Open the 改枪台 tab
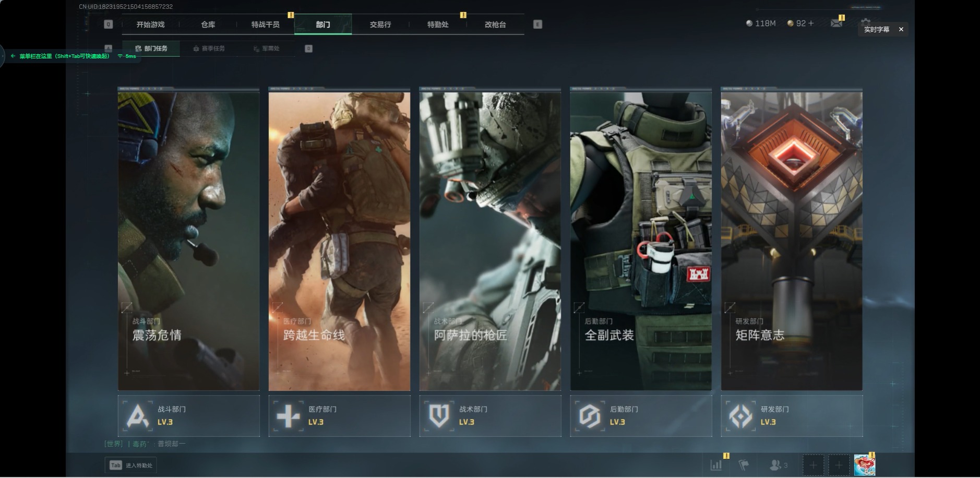980x478 pixels. point(495,25)
